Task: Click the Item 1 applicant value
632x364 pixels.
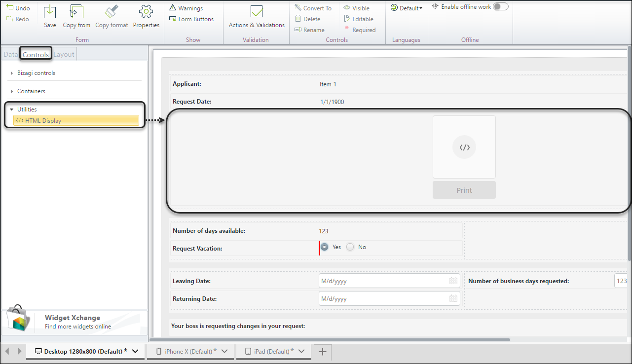Action: tap(328, 84)
